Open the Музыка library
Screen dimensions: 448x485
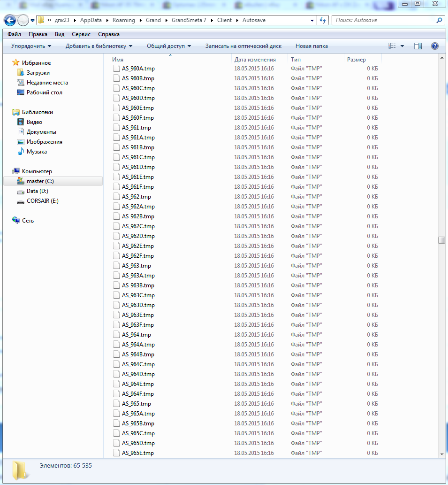[x=37, y=152]
